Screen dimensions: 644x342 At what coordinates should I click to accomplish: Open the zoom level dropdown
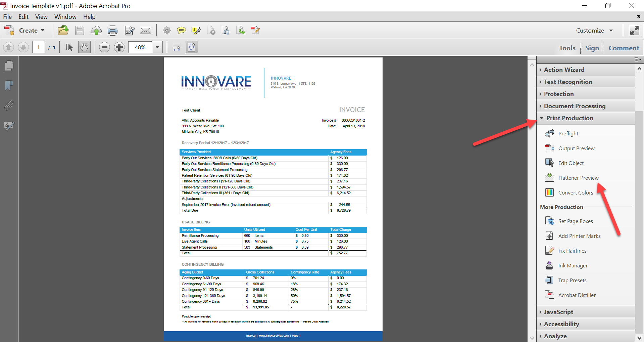[x=157, y=47]
